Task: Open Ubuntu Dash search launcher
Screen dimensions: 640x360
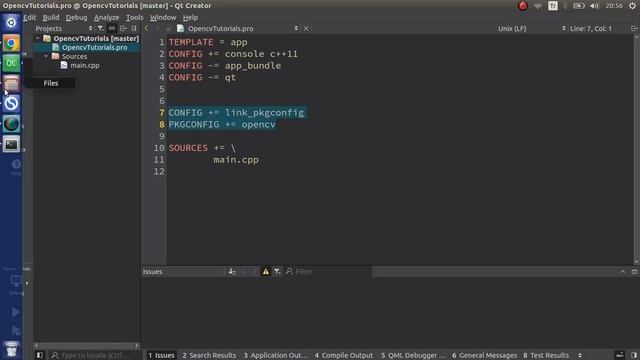Action: (x=11, y=22)
